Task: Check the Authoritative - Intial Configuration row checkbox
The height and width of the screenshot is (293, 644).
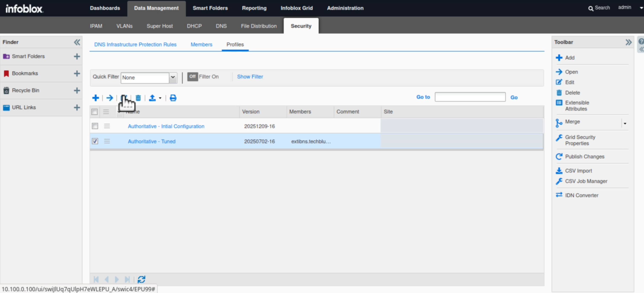Action: [95, 126]
